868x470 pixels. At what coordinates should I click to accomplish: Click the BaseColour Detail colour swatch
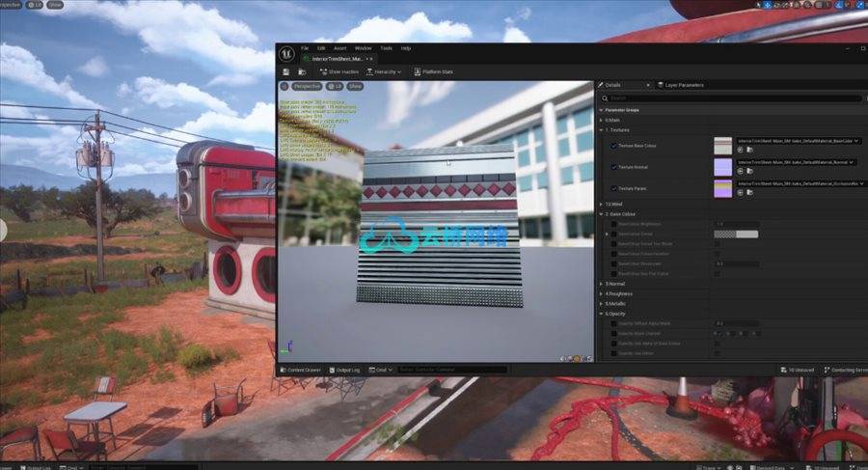(x=736, y=234)
